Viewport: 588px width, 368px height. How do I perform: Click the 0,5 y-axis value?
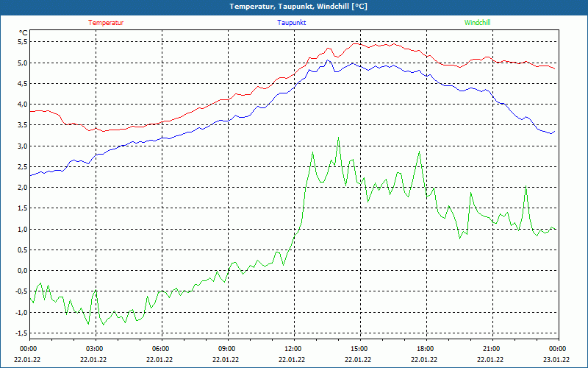(x=23, y=250)
